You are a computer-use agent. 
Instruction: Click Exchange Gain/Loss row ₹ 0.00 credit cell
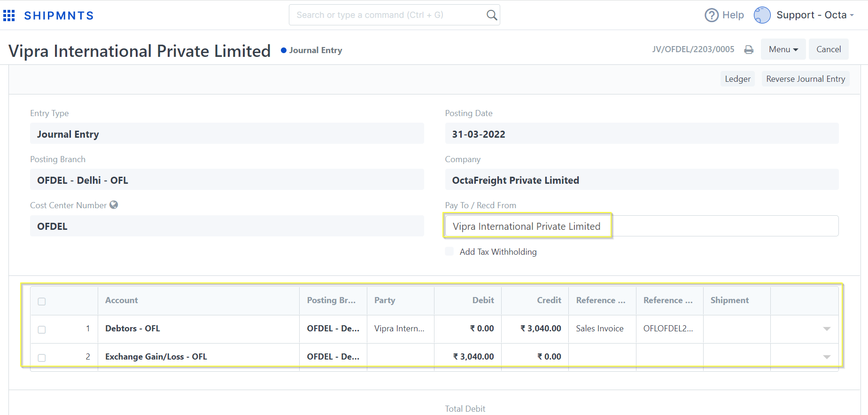[535, 357]
